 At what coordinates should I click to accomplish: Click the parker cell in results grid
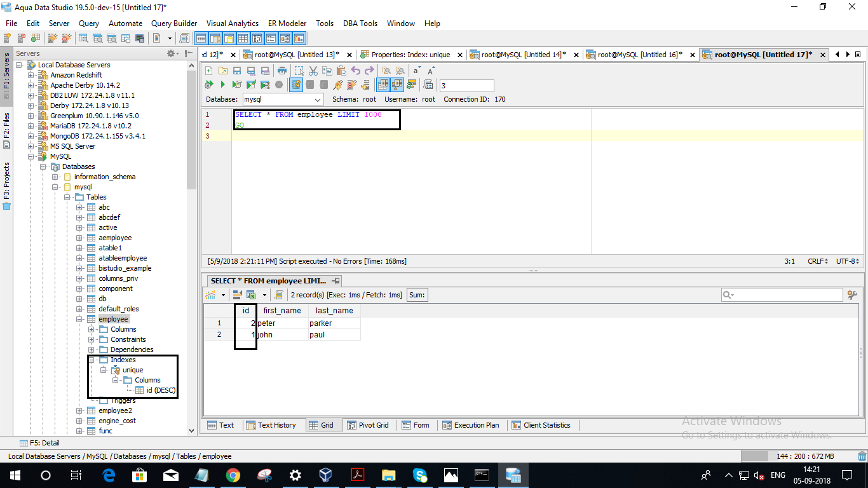(334, 323)
